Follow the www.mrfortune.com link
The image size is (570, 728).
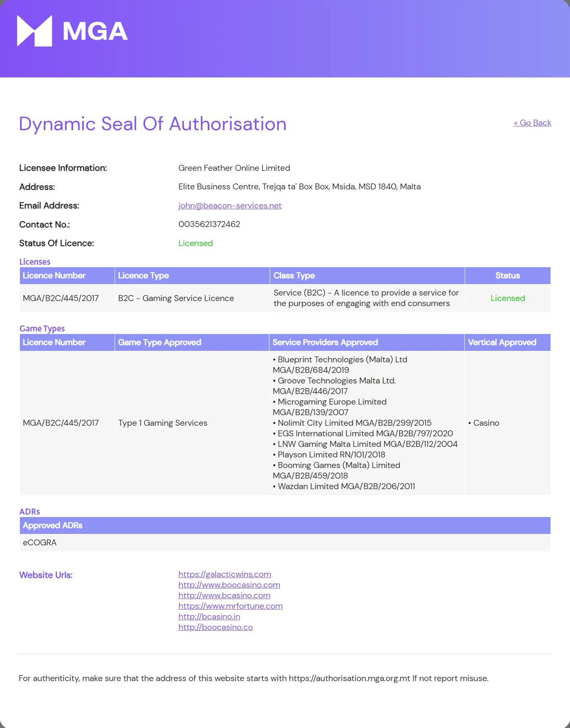point(230,606)
